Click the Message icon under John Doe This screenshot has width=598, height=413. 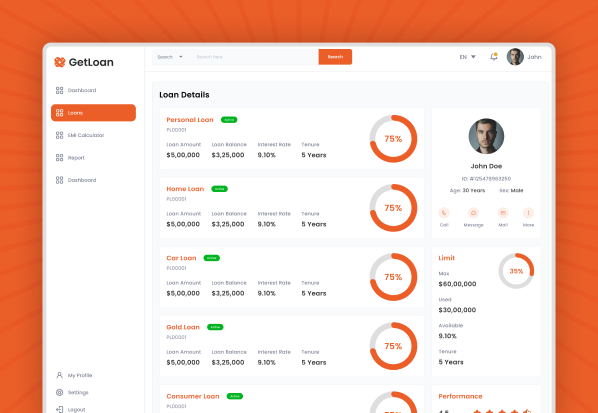473,213
